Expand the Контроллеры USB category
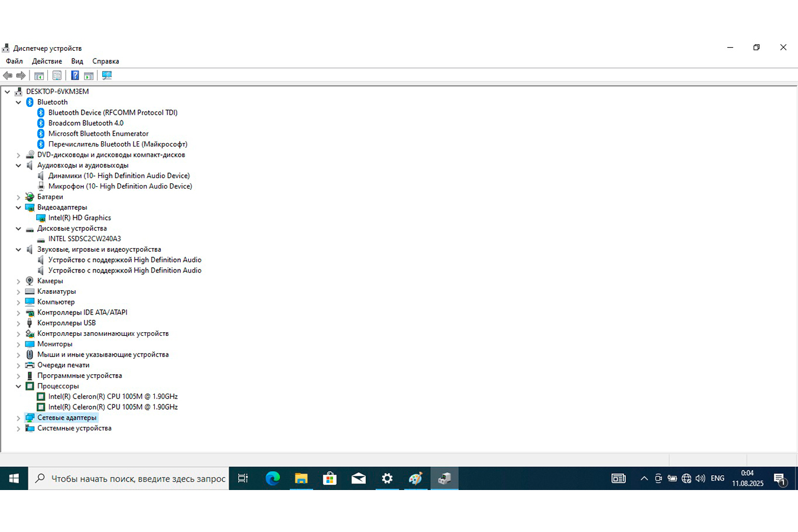This screenshot has width=798, height=532. pos(18,323)
